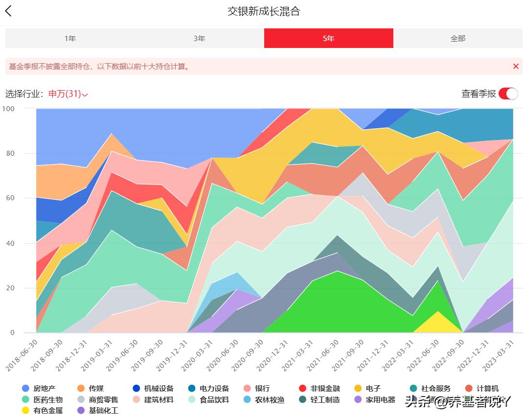Select the 3年 period tab

[x=199, y=38]
